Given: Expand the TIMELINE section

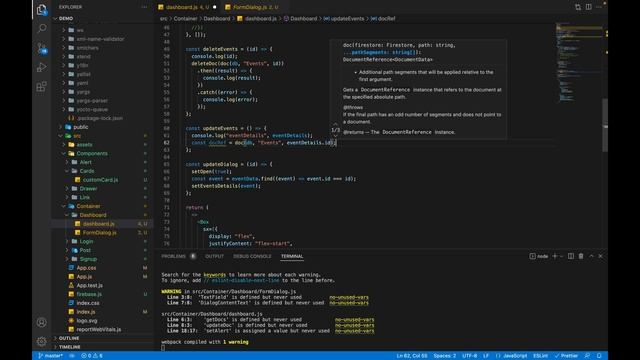Looking at the screenshot, I should (x=69, y=347).
